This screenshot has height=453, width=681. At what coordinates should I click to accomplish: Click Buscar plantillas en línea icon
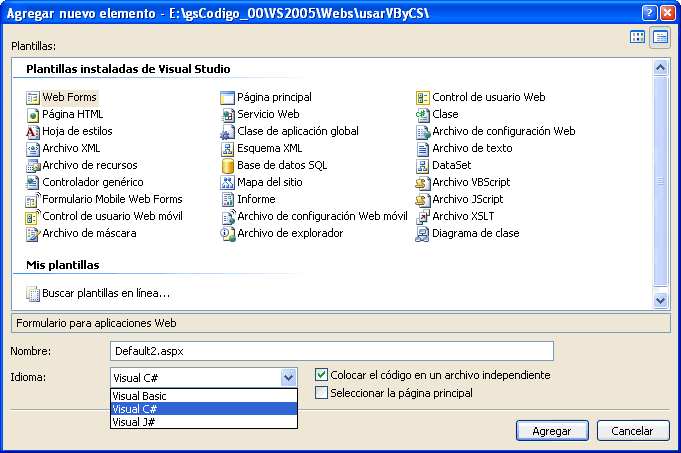point(33,294)
